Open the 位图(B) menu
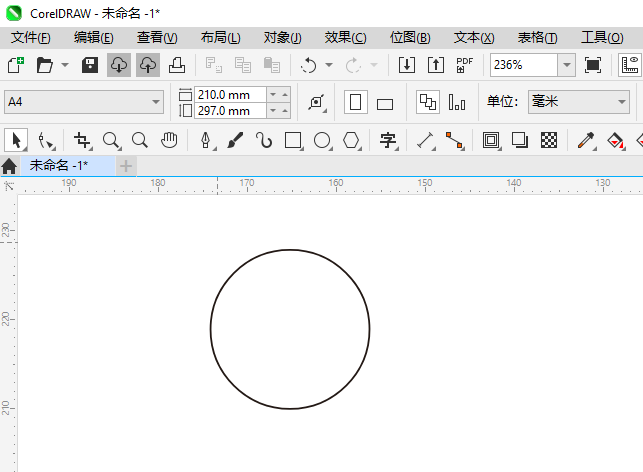The image size is (643, 472). point(410,38)
